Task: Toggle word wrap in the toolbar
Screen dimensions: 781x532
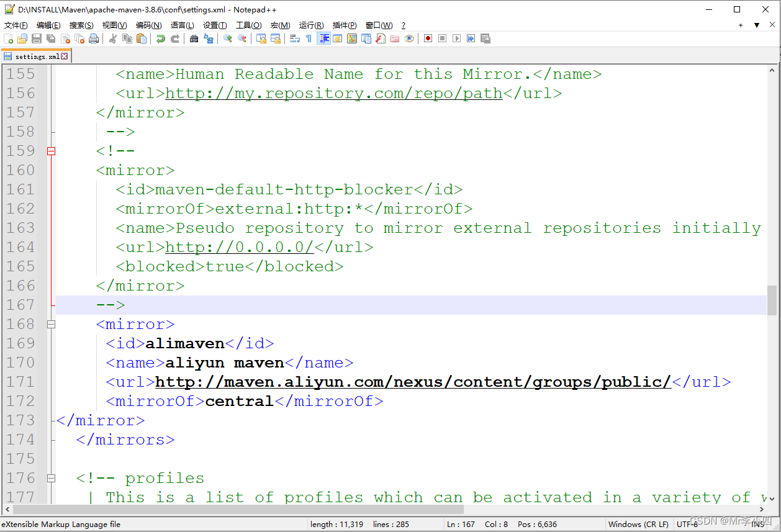Action: pos(295,38)
